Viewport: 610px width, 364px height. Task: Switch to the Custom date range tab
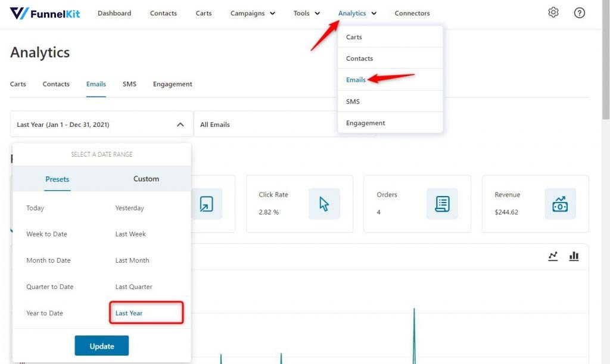click(147, 179)
